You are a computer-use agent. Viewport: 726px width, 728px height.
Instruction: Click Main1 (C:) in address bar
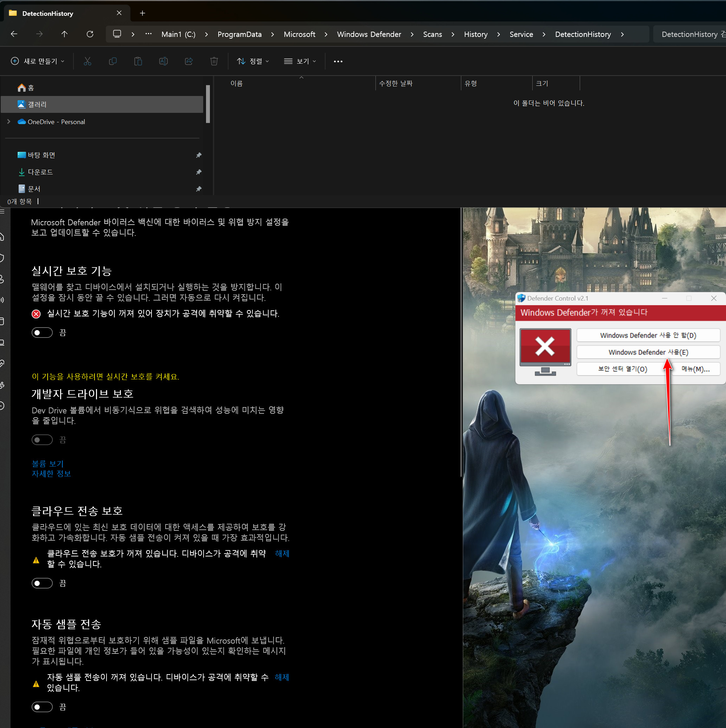178,34
